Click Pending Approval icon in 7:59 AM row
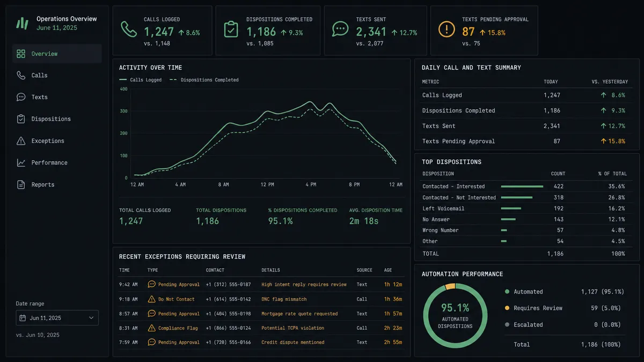 (151, 342)
